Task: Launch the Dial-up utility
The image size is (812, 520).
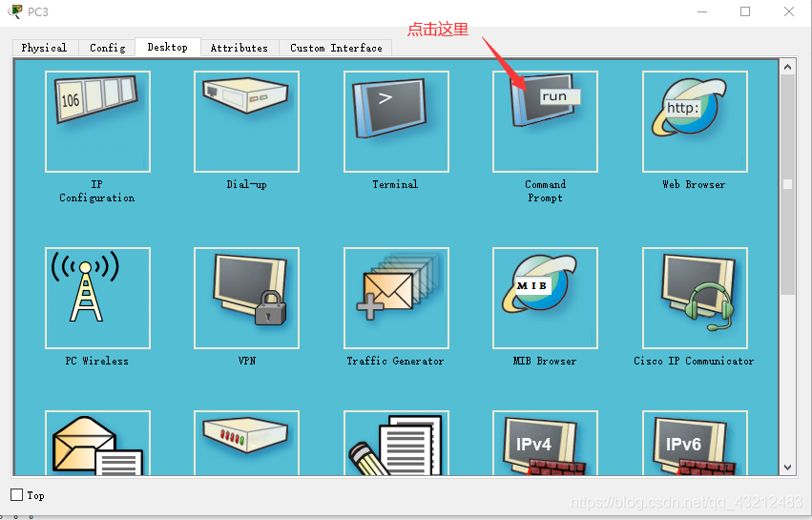Action: [x=246, y=122]
